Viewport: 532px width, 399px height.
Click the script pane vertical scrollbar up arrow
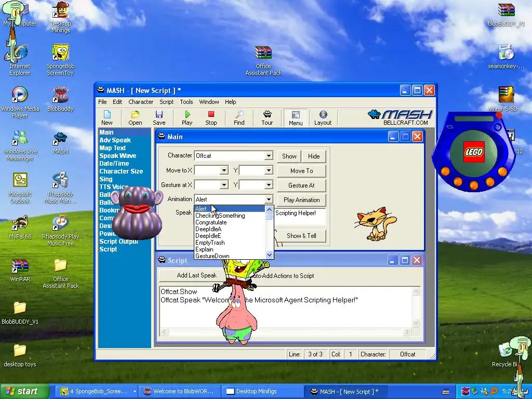coord(416,291)
